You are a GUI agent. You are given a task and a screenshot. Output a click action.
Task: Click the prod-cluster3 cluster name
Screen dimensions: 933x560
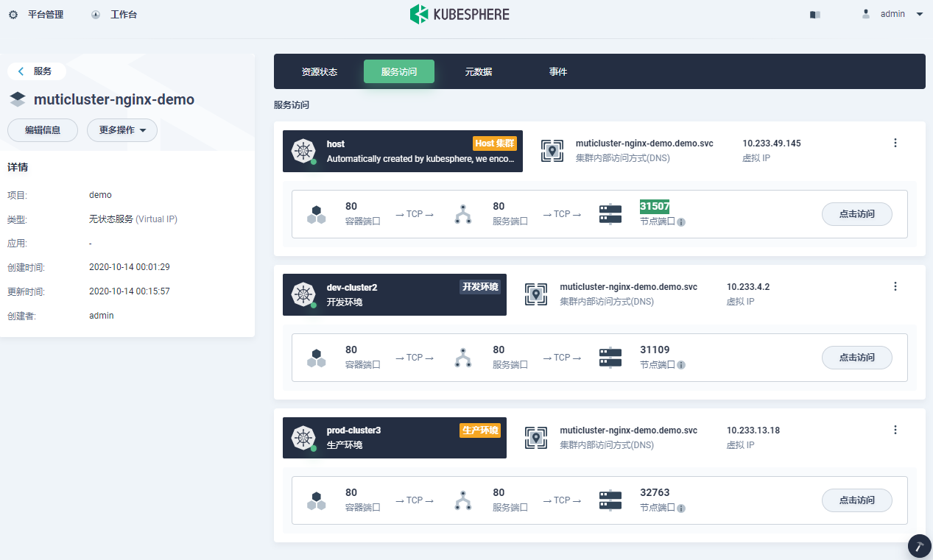354,430
